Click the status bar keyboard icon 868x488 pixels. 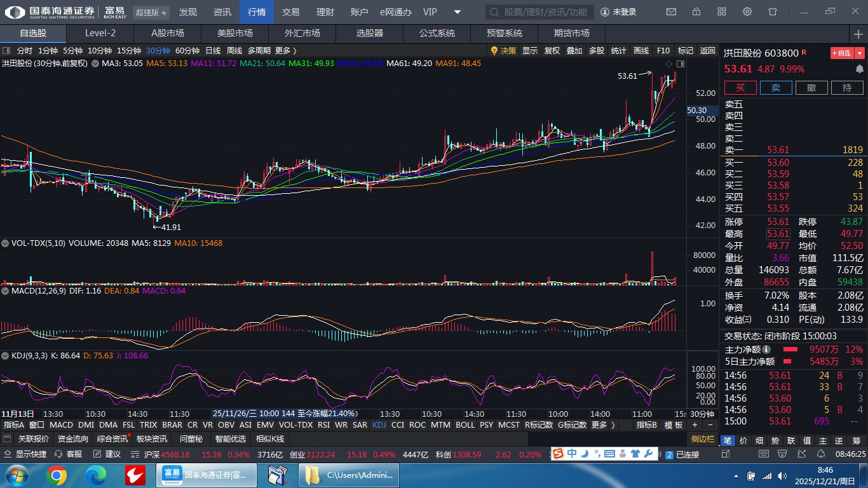click(609, 454)
